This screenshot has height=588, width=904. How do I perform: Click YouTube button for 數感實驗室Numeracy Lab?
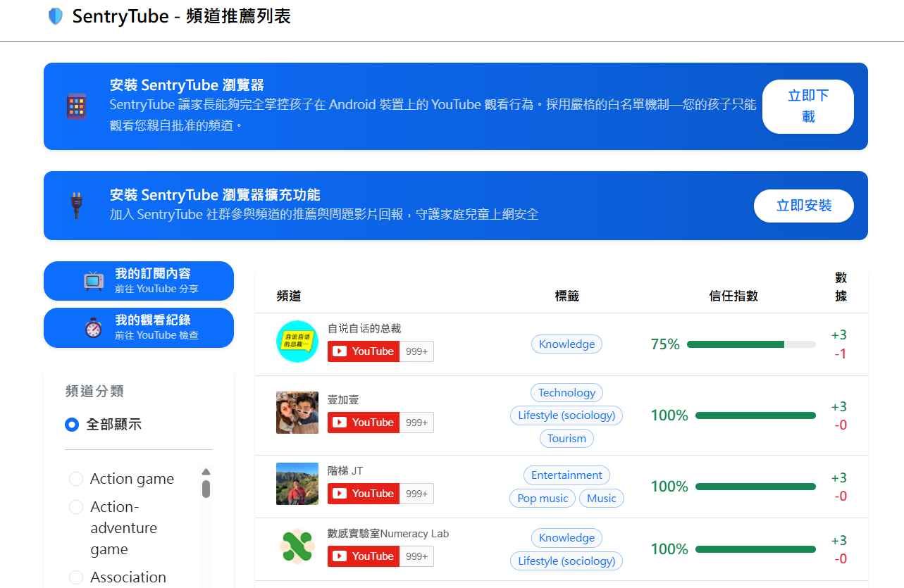pyautogui.click(x=364, y=556)
